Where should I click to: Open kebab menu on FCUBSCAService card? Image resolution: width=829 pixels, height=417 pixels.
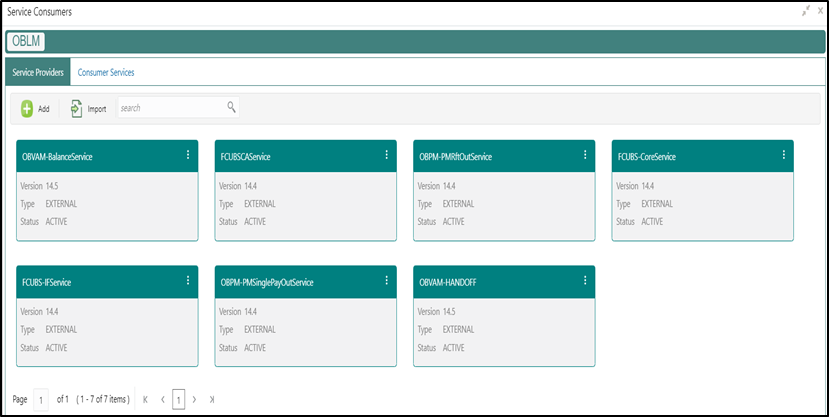pyautogui.click(x=386, y=154)
